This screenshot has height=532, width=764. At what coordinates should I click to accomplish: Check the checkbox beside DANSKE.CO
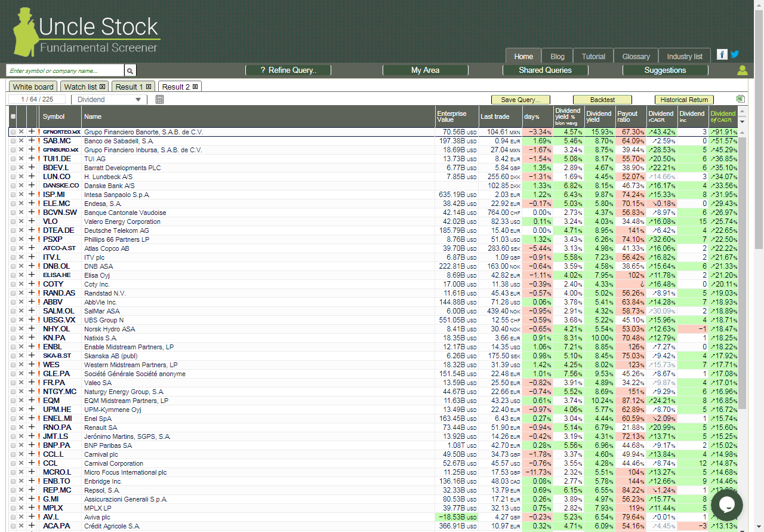point(13,186)
